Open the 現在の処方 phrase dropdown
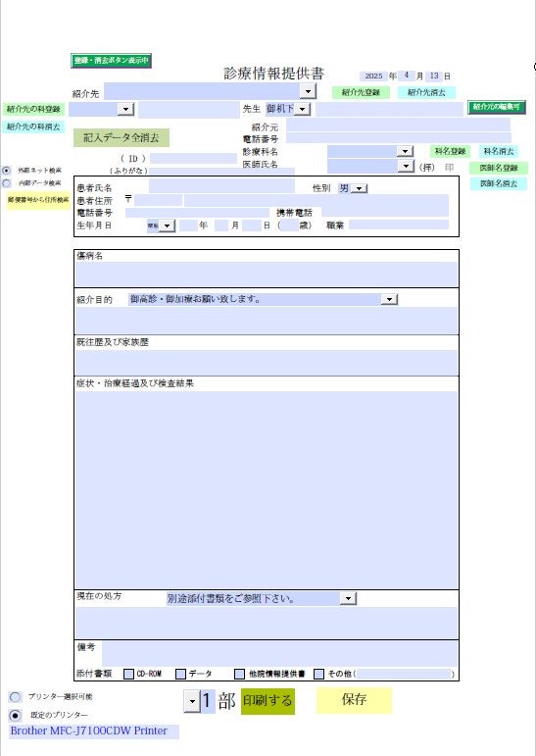This screenshot has width=536, height=756. coord(348,599)
